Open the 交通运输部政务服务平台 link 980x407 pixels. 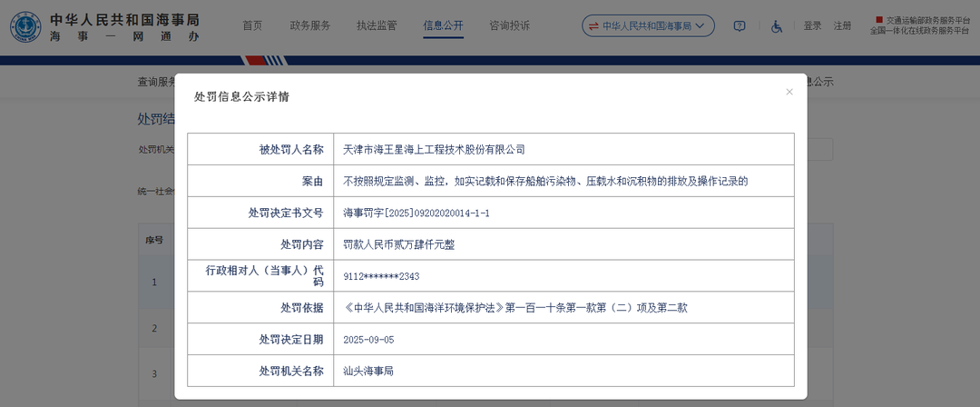[921, 19]
